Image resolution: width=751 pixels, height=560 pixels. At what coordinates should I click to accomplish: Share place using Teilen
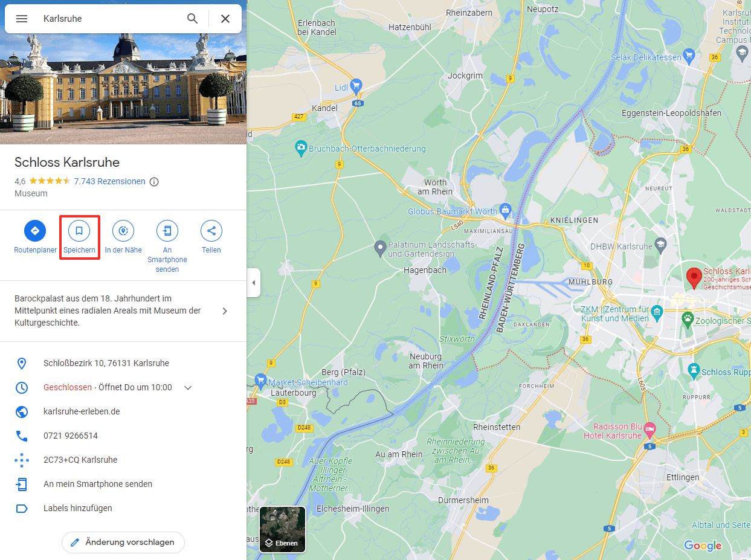[x=211, y=231]
